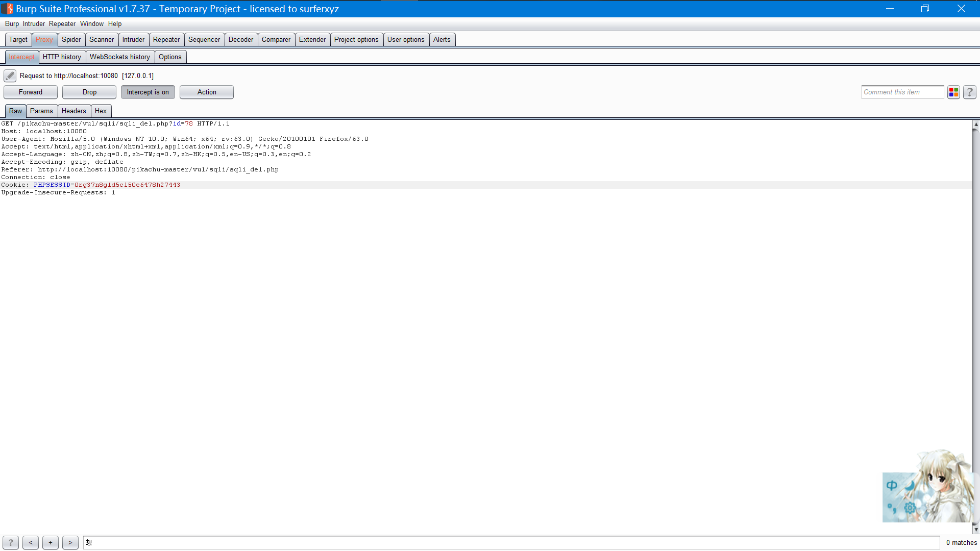Image resolution: width=980 pixels, height=551 pixels.
Task: Forward the intercepted request
Action: (31, 92)
